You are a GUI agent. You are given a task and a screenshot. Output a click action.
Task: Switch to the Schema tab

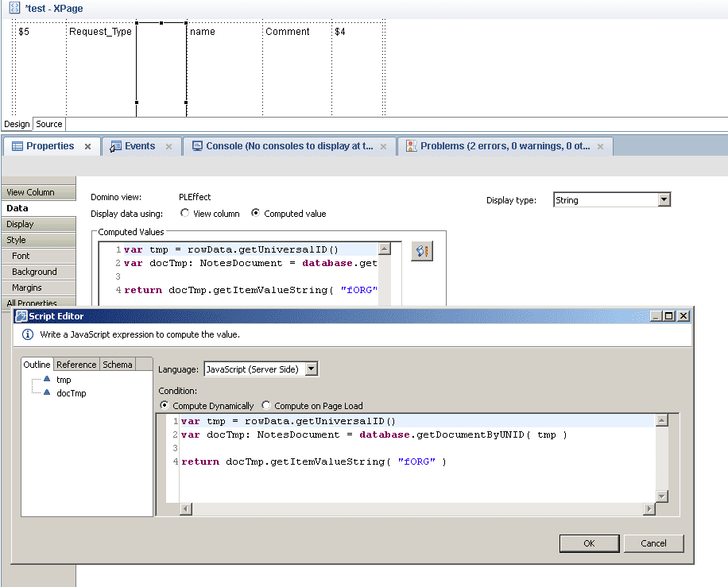point(118,365)
